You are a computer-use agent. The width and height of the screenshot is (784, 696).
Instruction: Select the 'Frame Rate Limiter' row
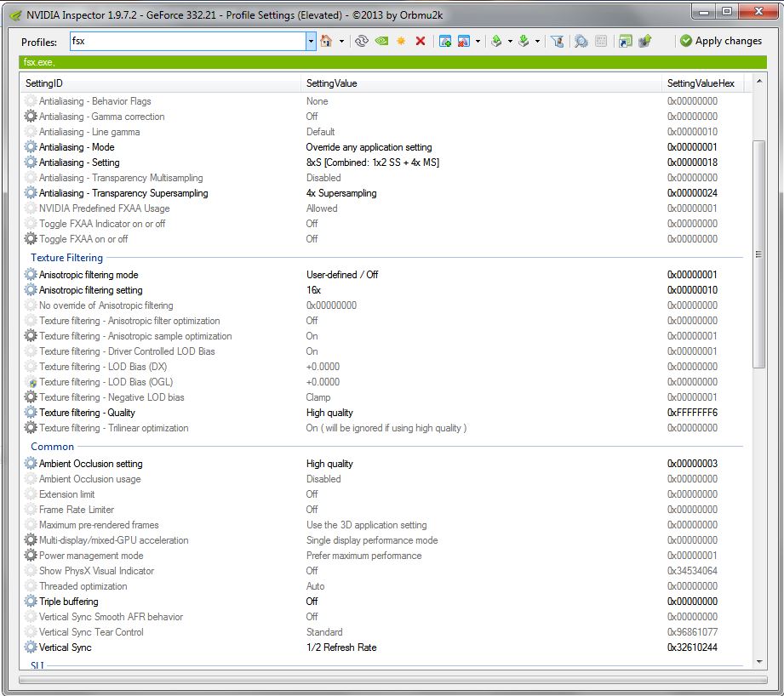pos(382,510)
